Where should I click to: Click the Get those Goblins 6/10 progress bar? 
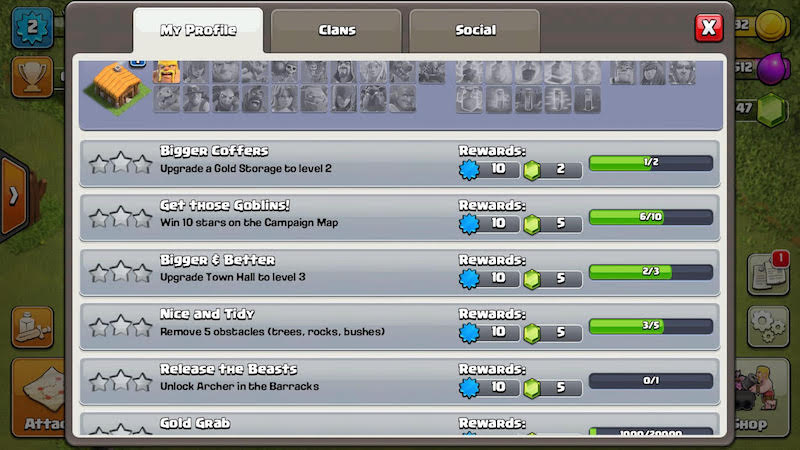point(651,217)
